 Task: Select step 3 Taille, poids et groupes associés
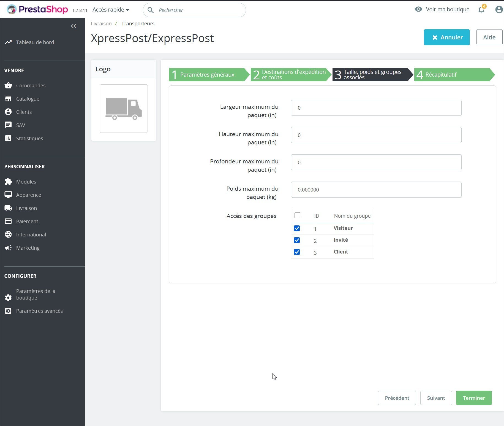tap(372, 75)
